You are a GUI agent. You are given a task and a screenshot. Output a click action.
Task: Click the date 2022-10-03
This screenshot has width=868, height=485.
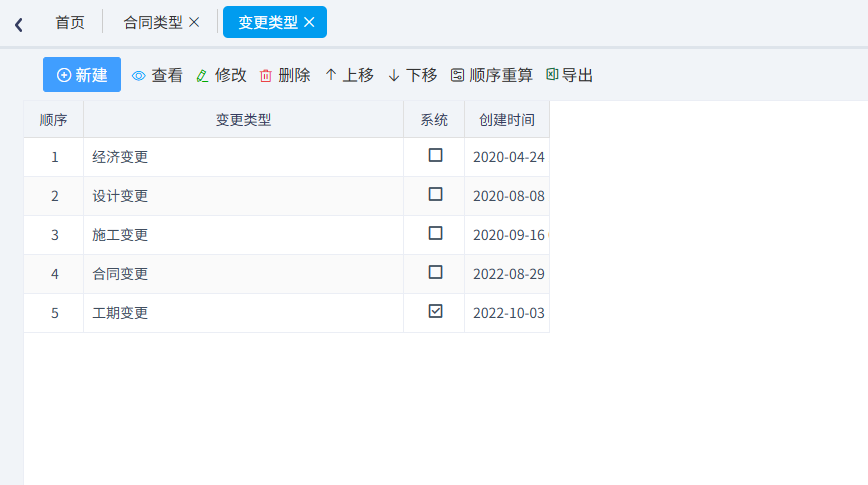[509, 313]
